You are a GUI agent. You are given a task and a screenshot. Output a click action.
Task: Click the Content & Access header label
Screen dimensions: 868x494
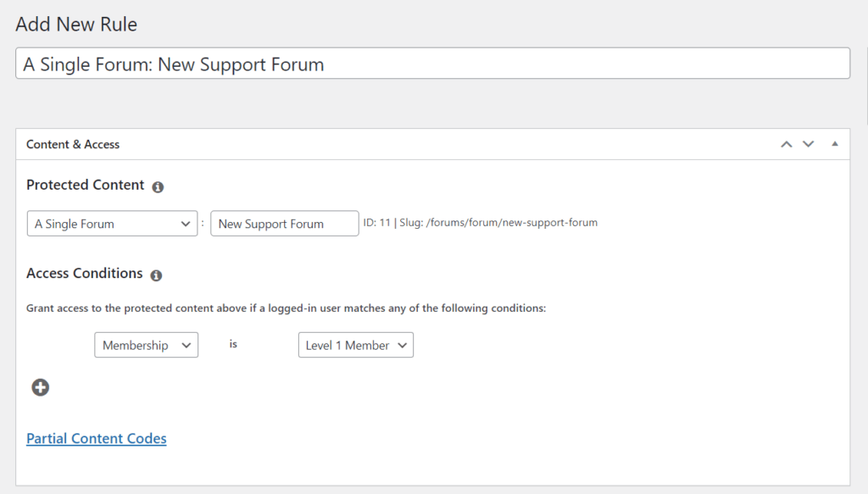(x=74, y=144)
